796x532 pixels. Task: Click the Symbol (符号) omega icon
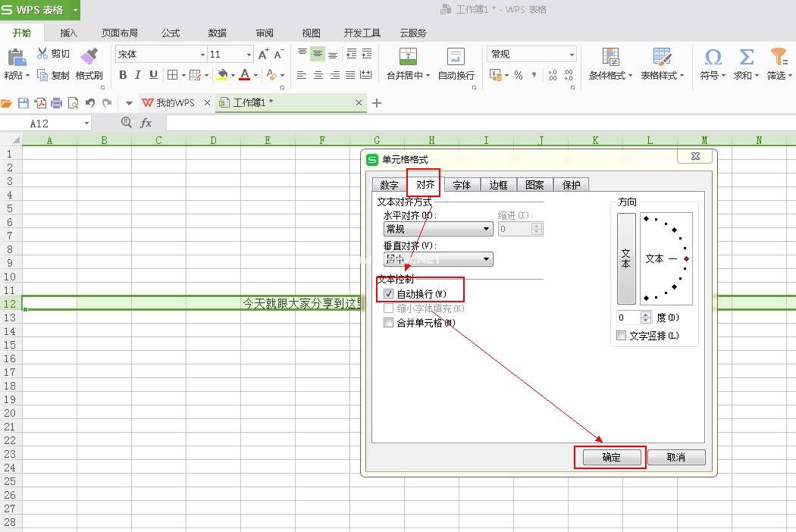click(713, 58)
